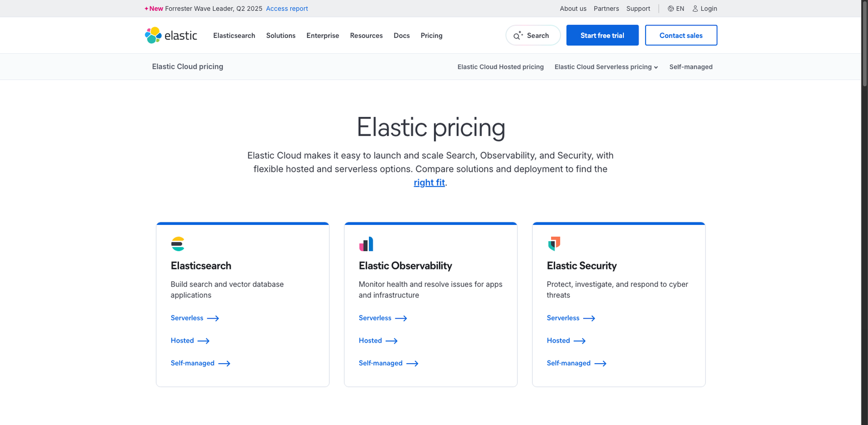Click arrow next to Elasticsearch Self-managed
The width and height of the screenshot is (868, 425).
coord(224,364)
